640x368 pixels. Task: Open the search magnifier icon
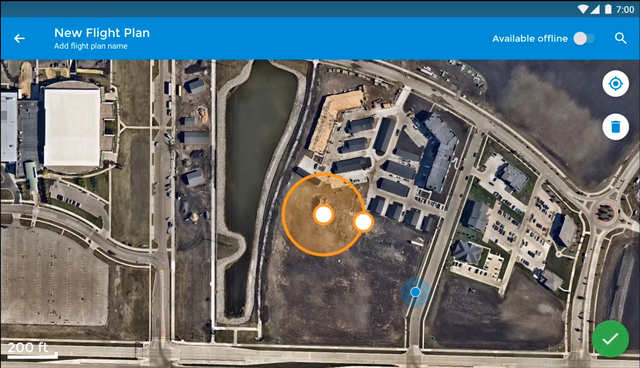[x=620, y=38]
